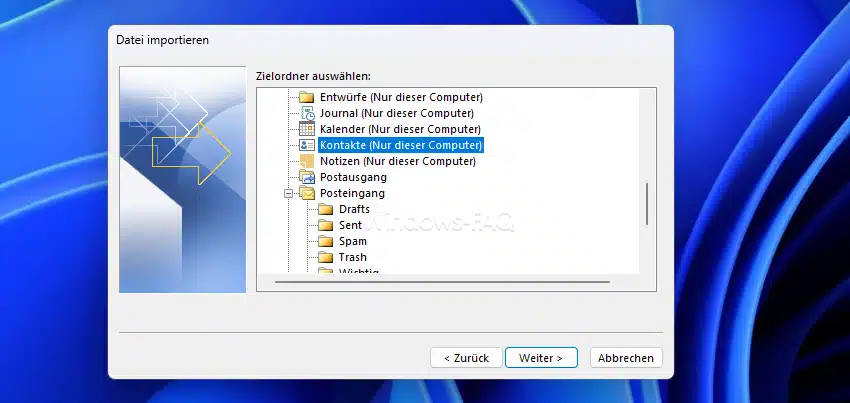Click the Postausgang outbox icon
Viewport: 850px width, 403px height.
[307, 177]
